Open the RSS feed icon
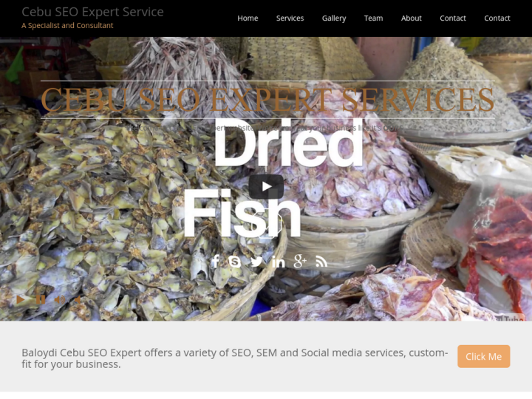The height and width of the screenshot is (399, 532). (x=321, y=262)
